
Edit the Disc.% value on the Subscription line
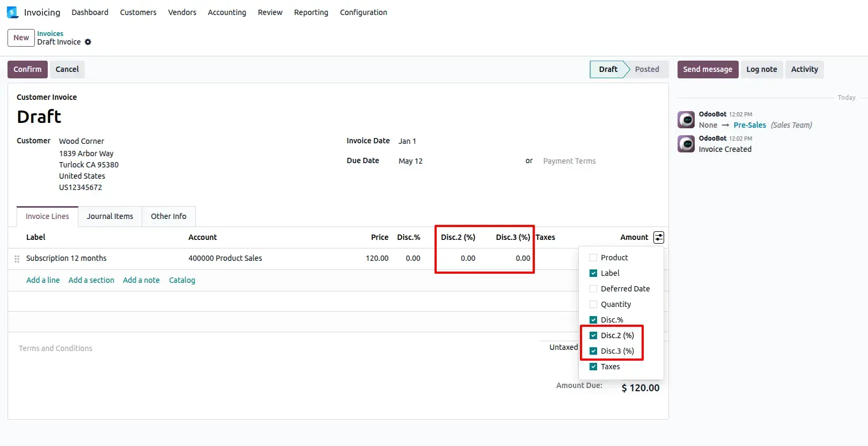coord(413,258)
